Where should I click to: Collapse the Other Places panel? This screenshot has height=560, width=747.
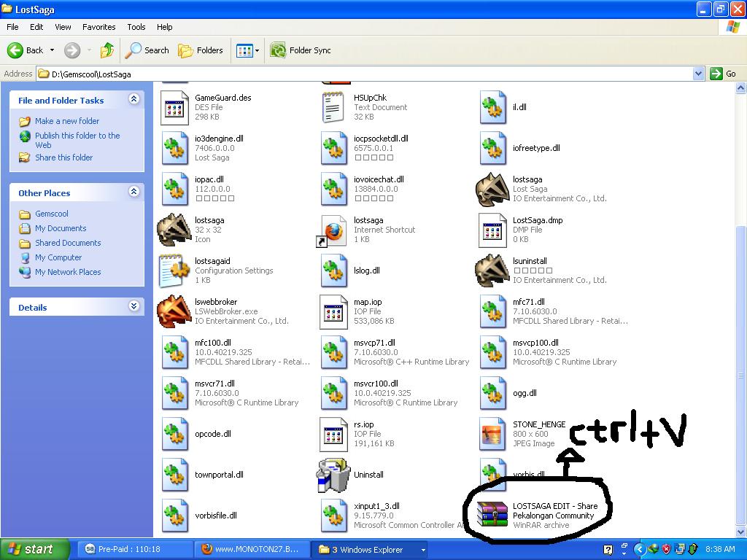pyautogui.click(x=134, y=192)
